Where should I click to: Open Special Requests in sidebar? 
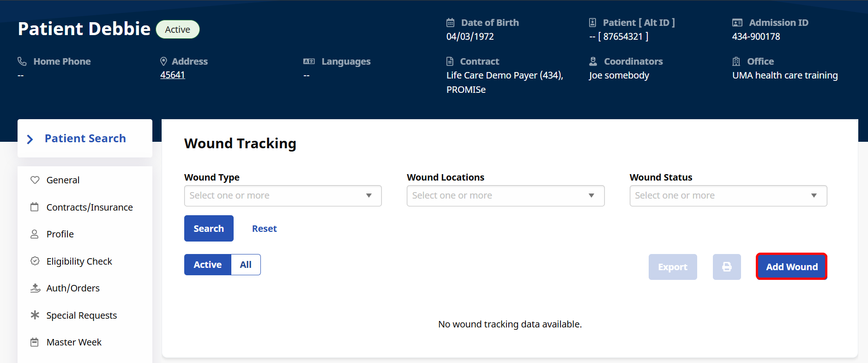[82, 315]
